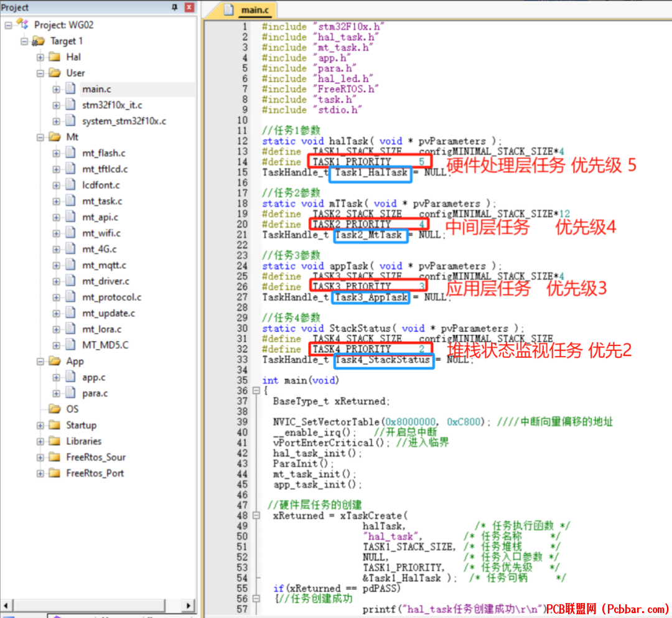672x618 pixels.
Task: Expand the FreeRtos_Sour folder
Action: pos(40,457)
